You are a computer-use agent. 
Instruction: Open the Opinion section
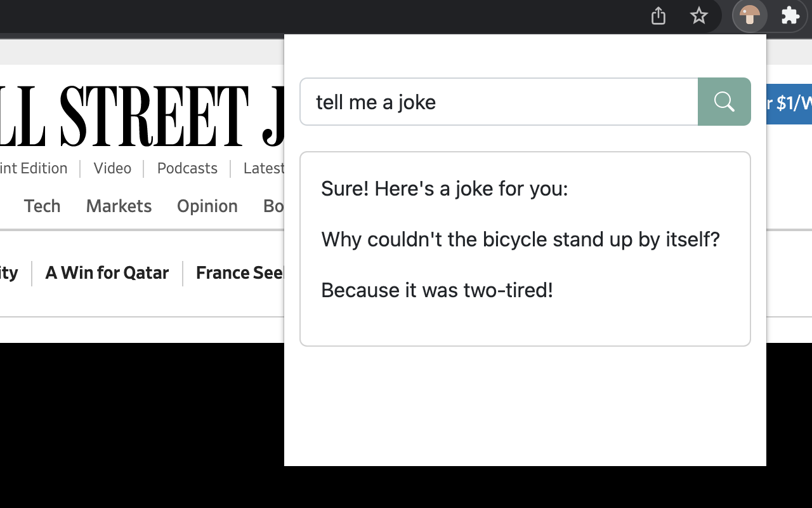tap(207, 206)
